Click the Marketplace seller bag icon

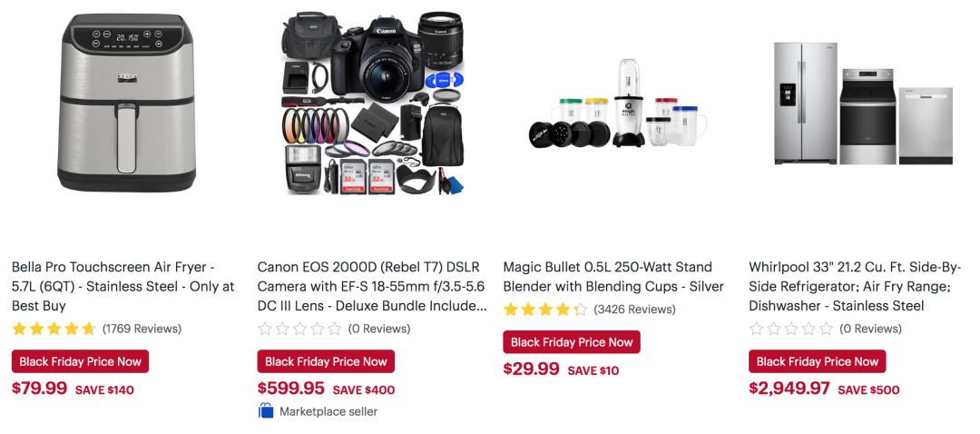click(266, 411)
